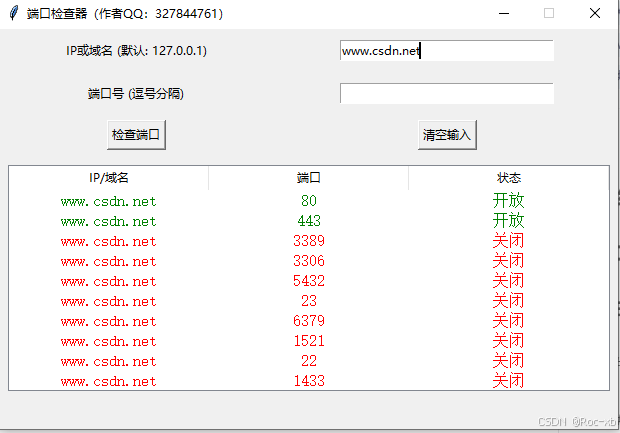This screenshot has width=620, height=433.
Task: Click the IP or domain input field
Action: pos(447,51)
